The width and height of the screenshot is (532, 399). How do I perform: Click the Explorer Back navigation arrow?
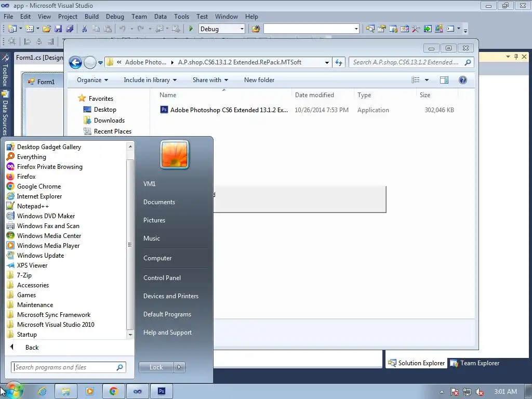[x=75, y=62]
